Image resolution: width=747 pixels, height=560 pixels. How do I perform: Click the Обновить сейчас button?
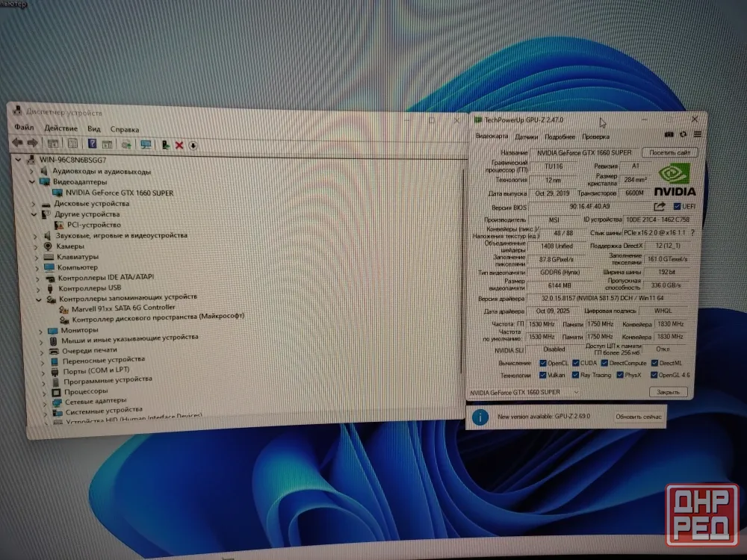pos(638,417)
